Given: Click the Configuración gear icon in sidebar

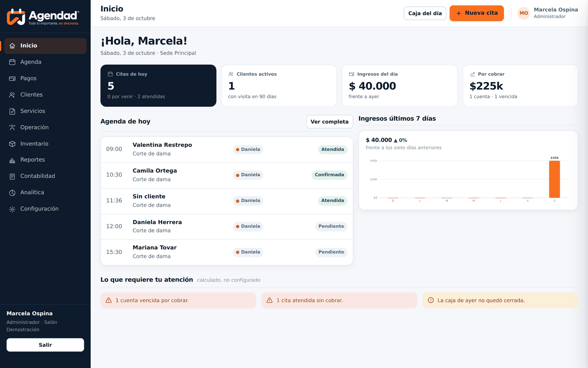Looking at the screenshot, I should click(12, 209).
